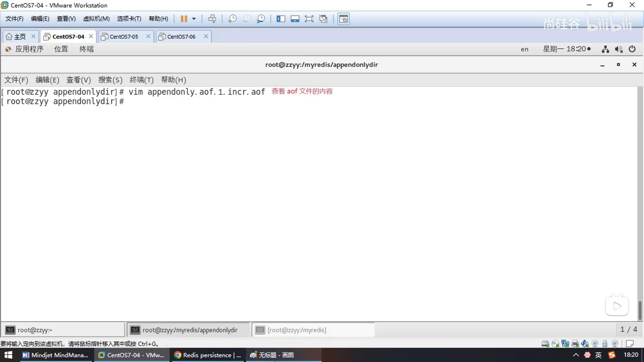
Task: Open the 位置 places menu
Action: (x=61, y=49)
